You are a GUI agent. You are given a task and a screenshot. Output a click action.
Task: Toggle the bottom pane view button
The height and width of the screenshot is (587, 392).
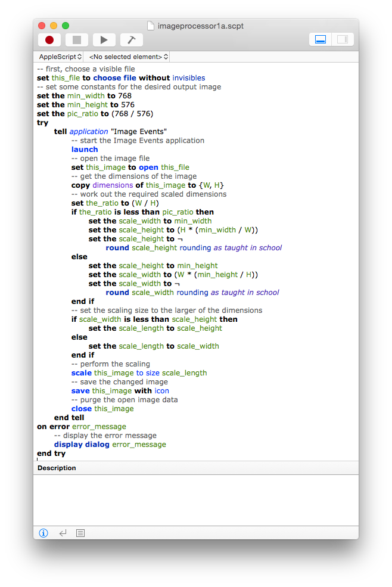tap(321, 40)
